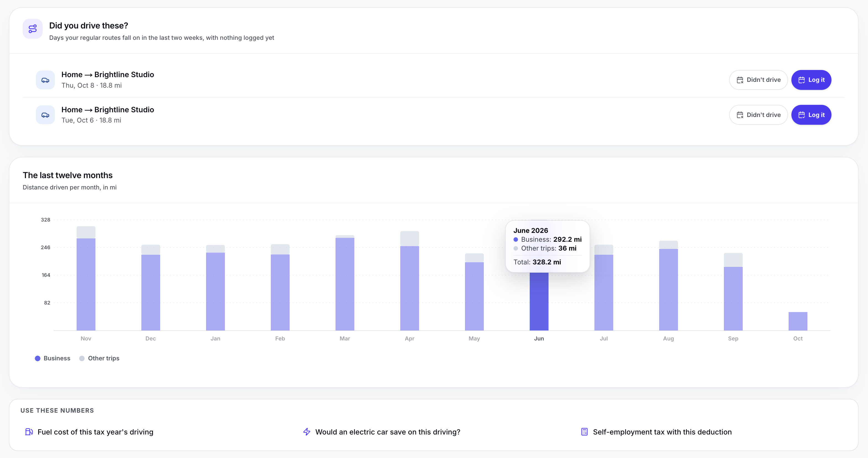
Task: Click the routes icon beside 'Did you drive these?'
Action: (x=32, y=29)
